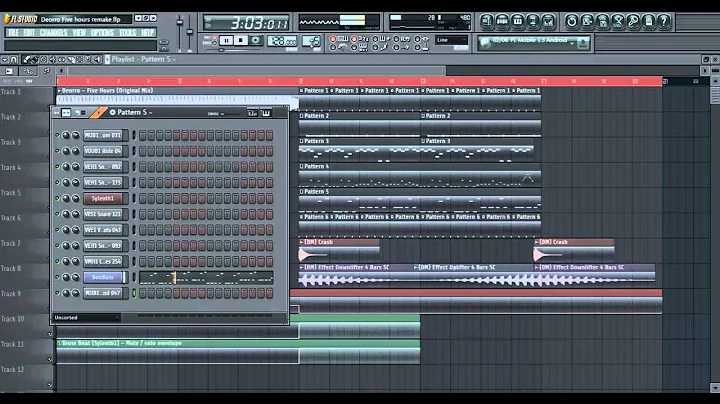This screenshot has width=720, height=404.
Task: Mute the BooBass channel green LED
Action: coord(57,277)
